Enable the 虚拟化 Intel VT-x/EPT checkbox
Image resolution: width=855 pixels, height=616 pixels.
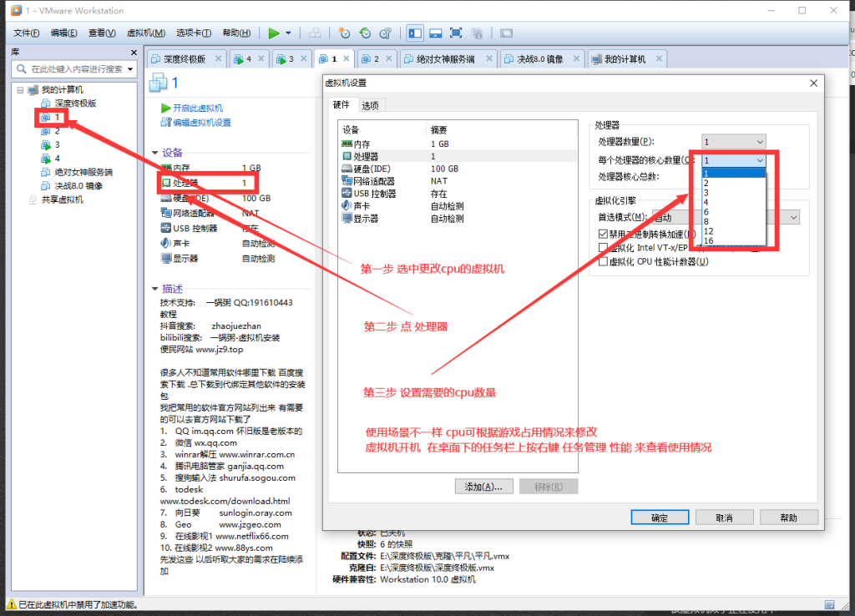pos(603,248)
